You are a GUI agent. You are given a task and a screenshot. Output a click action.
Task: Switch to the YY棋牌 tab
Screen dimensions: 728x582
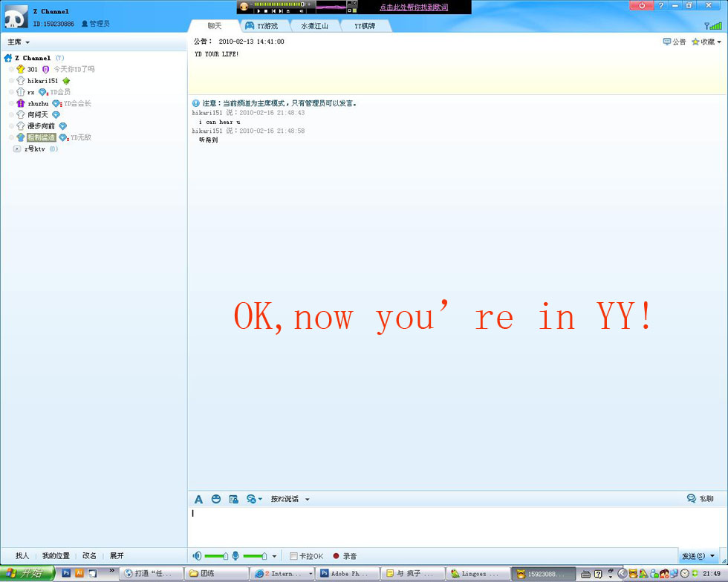[x=365, y=26]
